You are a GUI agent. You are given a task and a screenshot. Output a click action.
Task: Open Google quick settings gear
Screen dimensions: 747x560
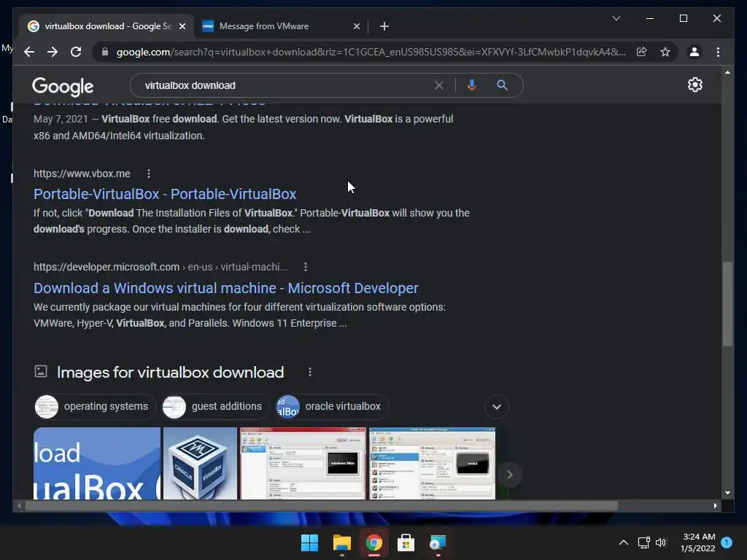click(x=695, y=85)
